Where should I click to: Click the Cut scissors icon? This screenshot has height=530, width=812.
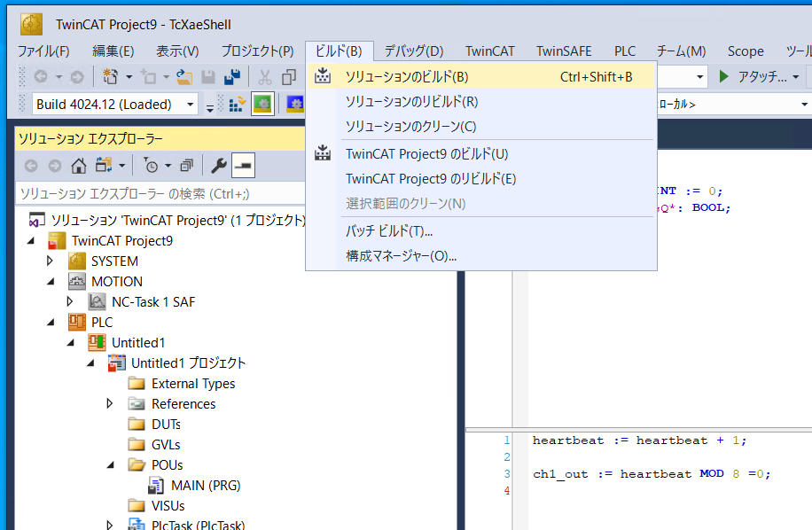pyautogui.click(x=265, y=77)
